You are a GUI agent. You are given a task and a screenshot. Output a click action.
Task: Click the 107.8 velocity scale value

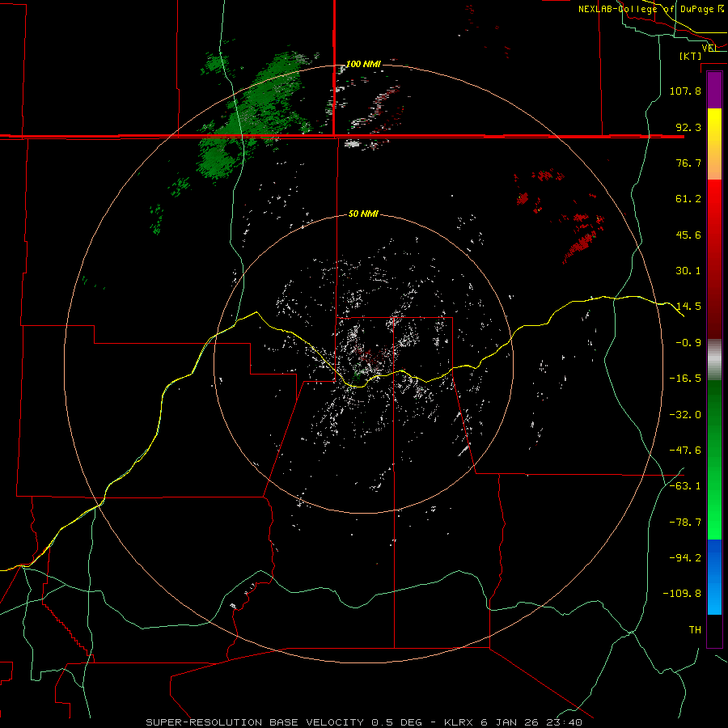685,91
